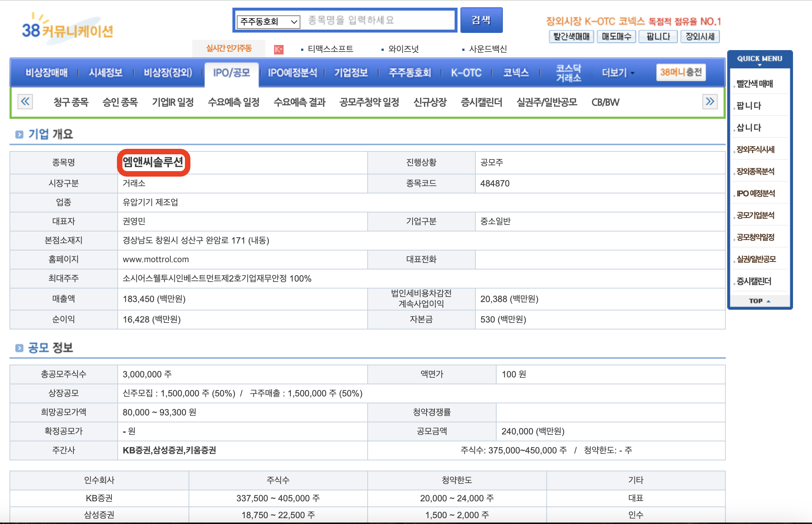Screen dimensions: 812x524
Task: Click the 매출액 value 183,450 (백만원)
Action: tap(154, 299)
